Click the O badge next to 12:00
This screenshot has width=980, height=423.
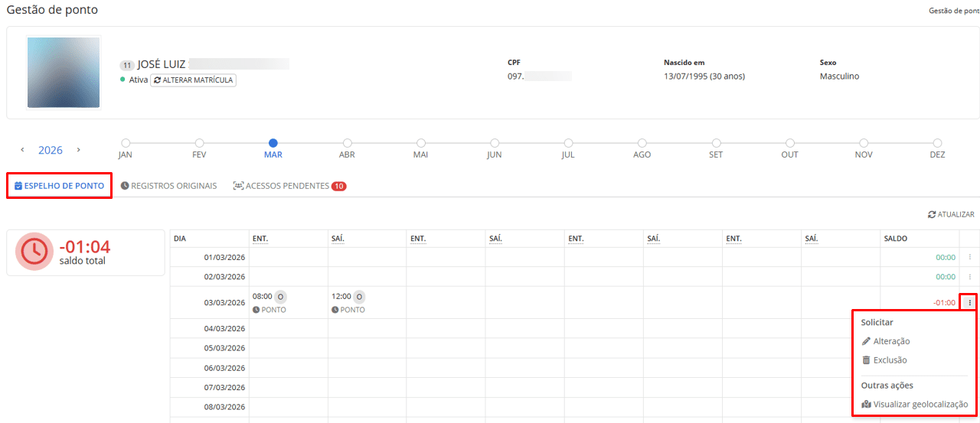pyautogui.click(x=360, y=296)
